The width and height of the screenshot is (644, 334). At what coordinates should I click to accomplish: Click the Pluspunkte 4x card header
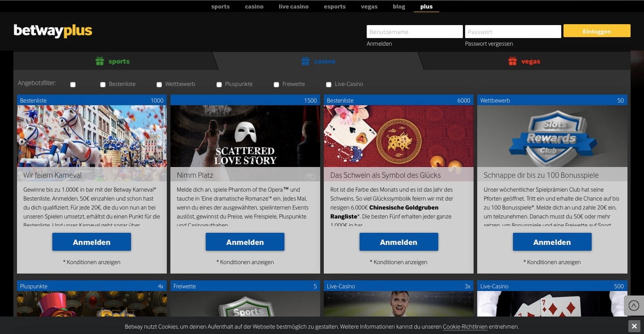(x=92, y=286)
